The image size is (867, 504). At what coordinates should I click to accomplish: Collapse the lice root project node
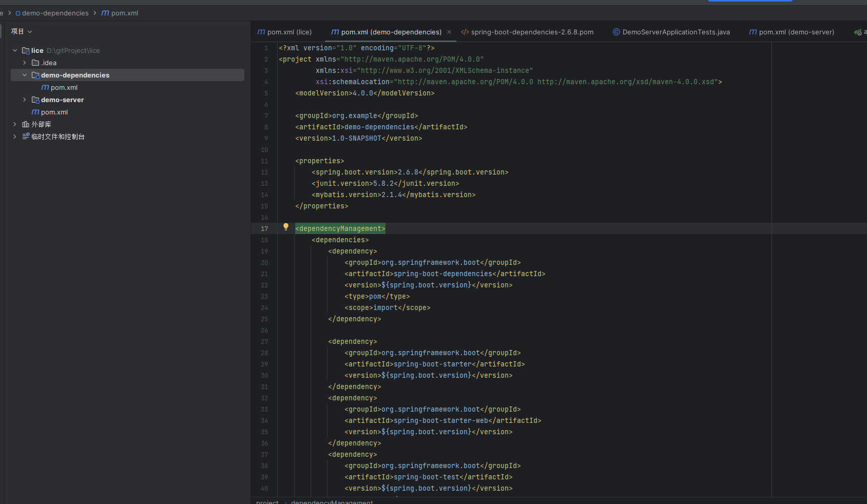pyautogui.click(x=15, y=50)
